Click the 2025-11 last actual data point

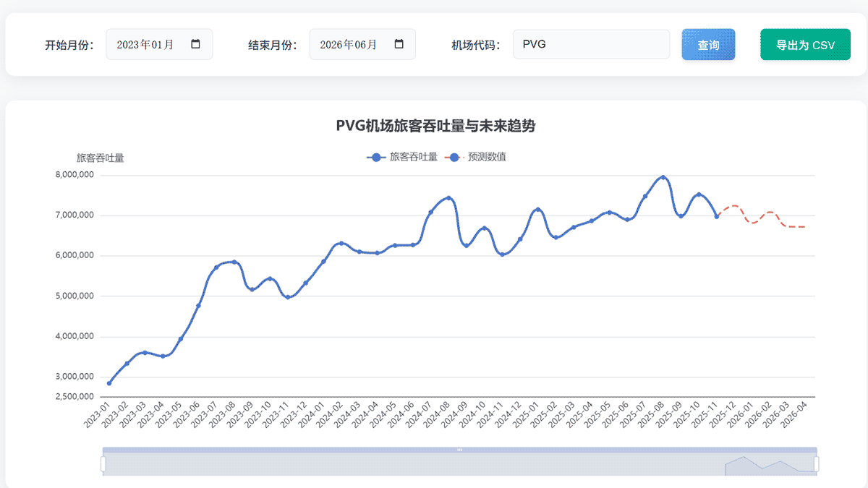[x=717, y=216]
